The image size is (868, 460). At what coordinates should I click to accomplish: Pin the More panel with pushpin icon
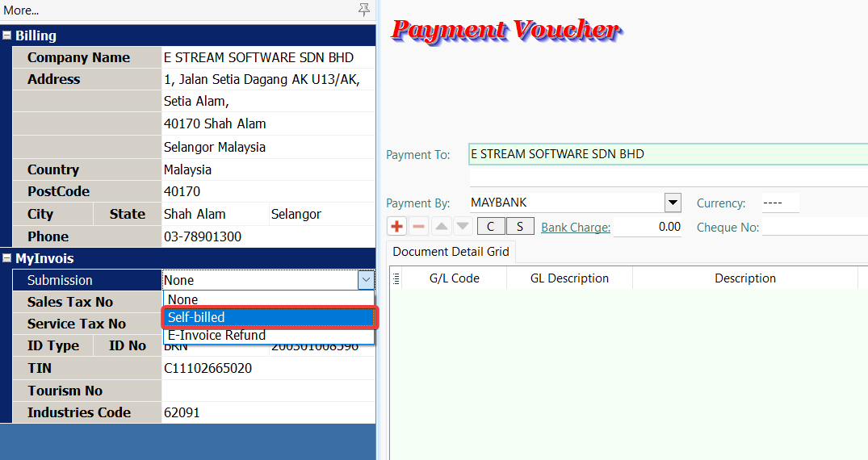[364, 10]
